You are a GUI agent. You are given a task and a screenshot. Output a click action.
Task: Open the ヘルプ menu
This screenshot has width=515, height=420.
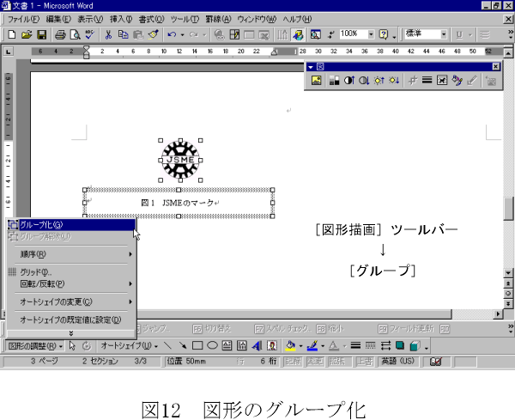pos(297,20)
